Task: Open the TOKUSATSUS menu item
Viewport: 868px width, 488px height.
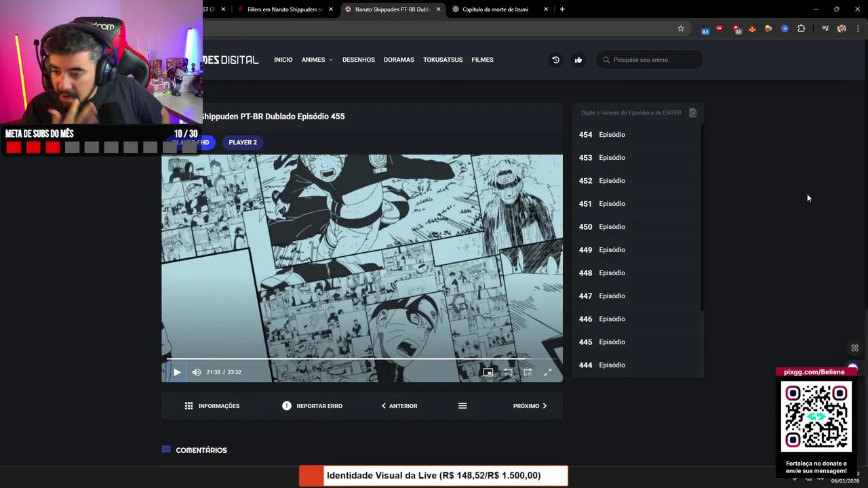Action: [x=443, y=60]
